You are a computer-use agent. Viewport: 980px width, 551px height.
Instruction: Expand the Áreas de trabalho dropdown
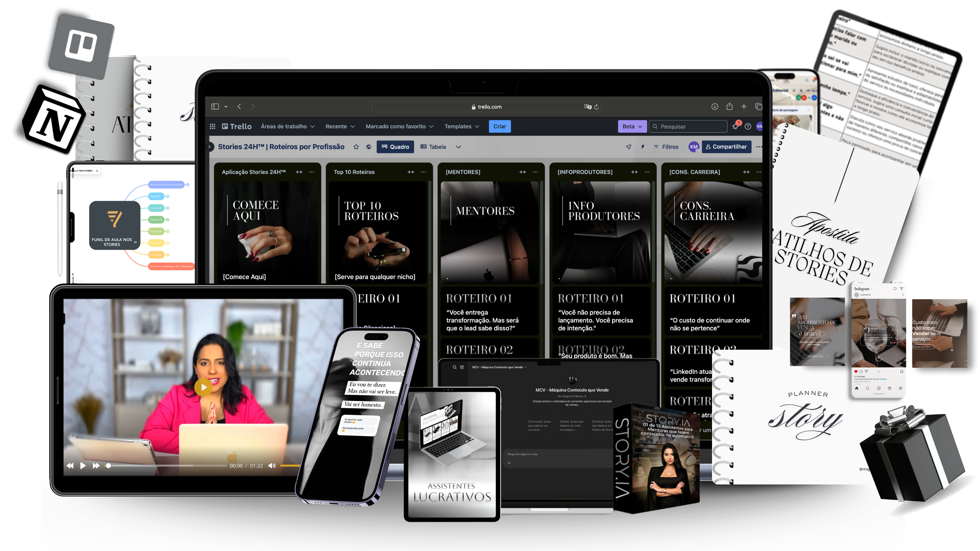coord(287,126)
